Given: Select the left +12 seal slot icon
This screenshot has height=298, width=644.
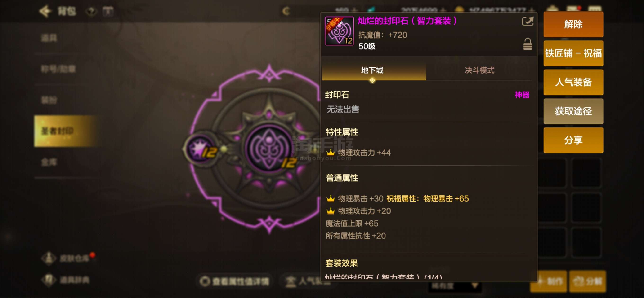Looking at the screenshot, I should [201, 149].
